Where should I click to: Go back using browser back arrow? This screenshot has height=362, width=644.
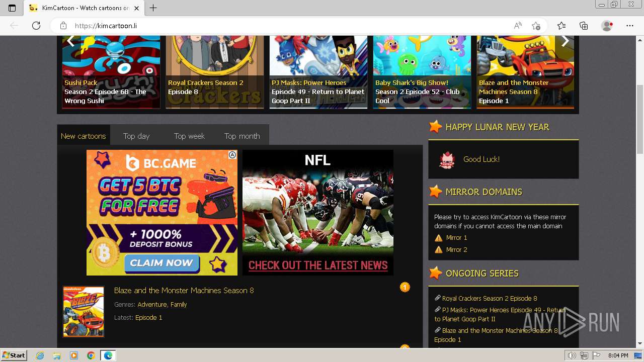[14, 26]
